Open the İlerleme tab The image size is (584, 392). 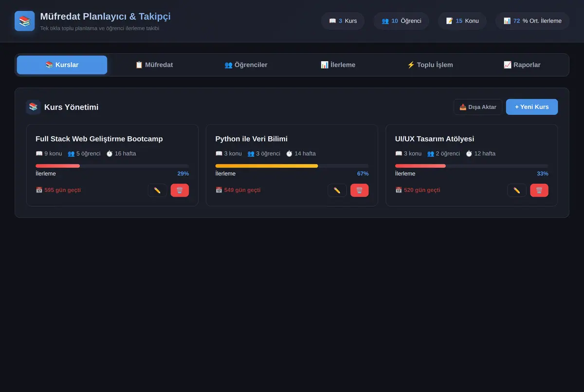point(338,65)
